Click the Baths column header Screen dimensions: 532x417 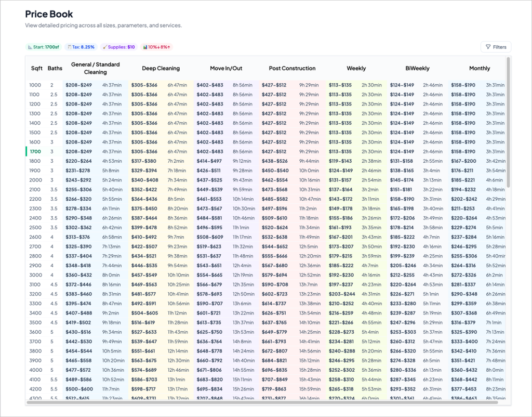click(x=55, y=68)
